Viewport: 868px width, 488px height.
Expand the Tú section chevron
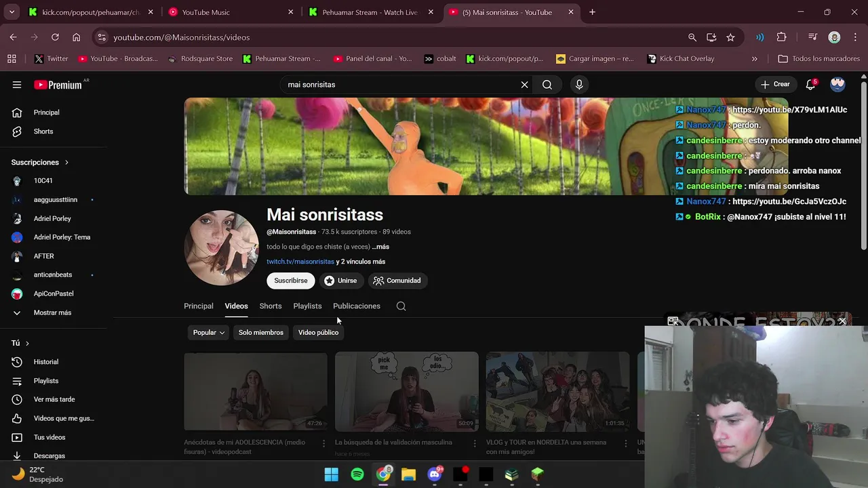coord(27,344)
